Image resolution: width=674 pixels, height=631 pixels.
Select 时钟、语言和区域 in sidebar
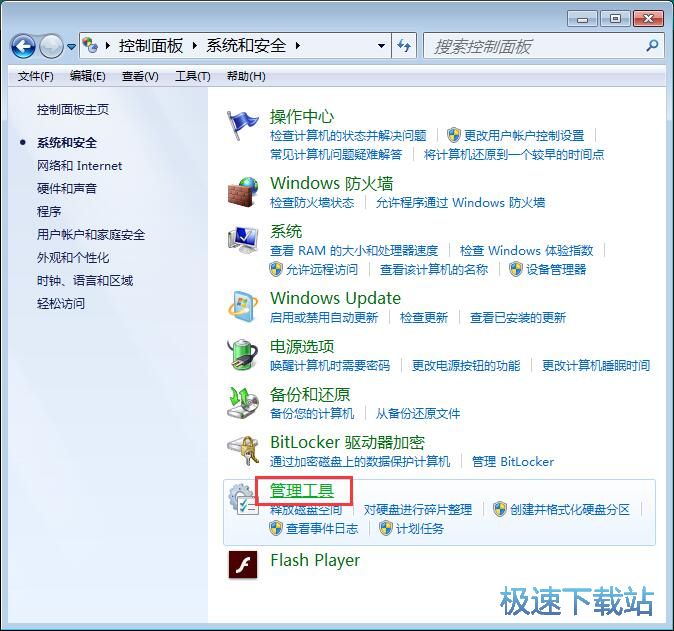pos(85,281)
